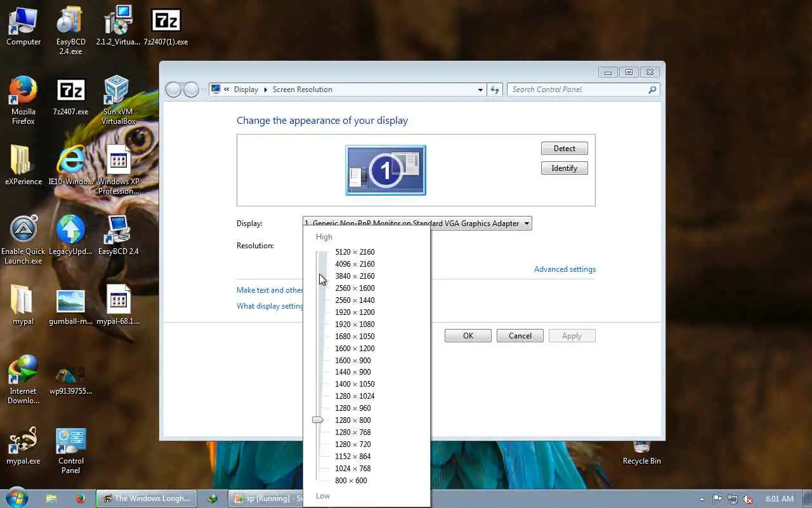This screenshot has height=508, width=812.
Task: Select the mypal folder icon
Action: [x=23, y=306]
